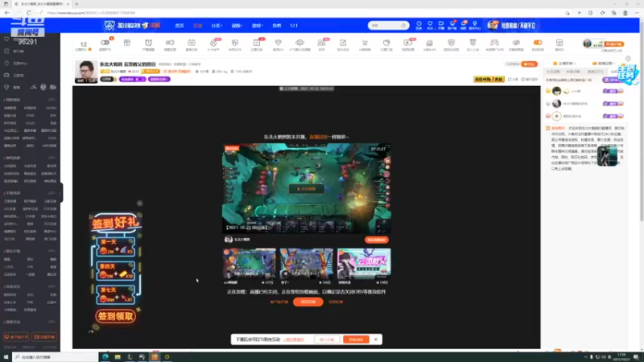
Task: Open the Windows Start menu
Action: pos(6,357)
